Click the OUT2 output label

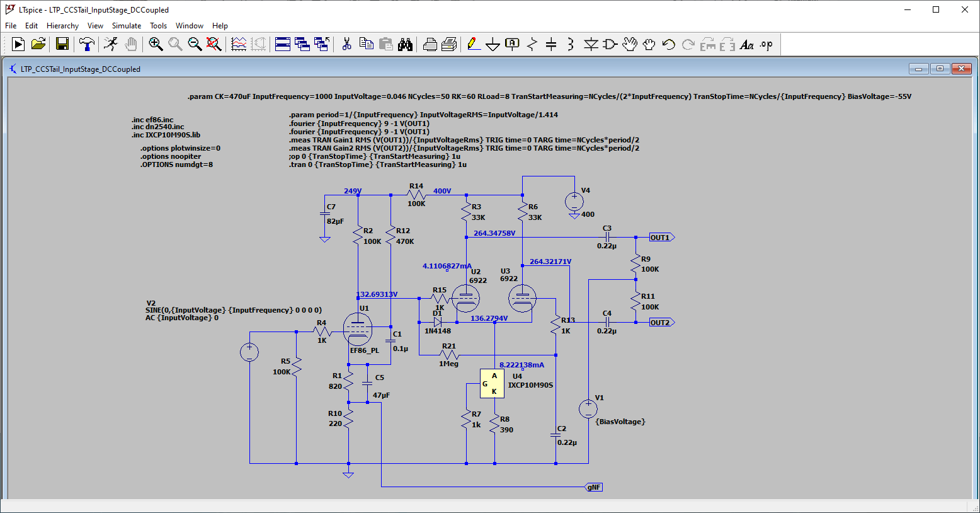(662, 323)
